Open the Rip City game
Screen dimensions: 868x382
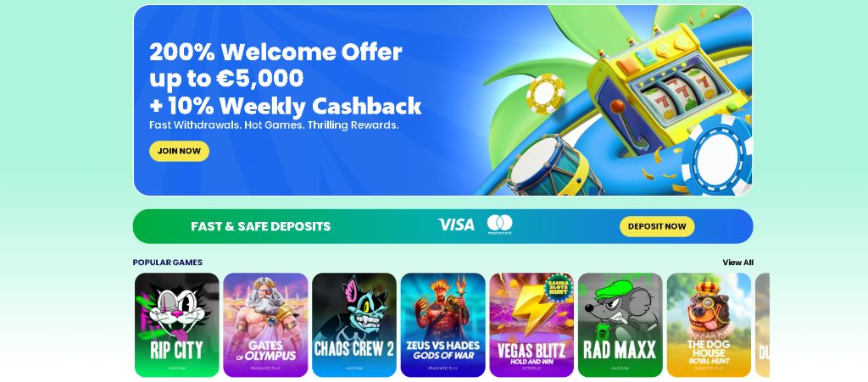coord(176,324)
